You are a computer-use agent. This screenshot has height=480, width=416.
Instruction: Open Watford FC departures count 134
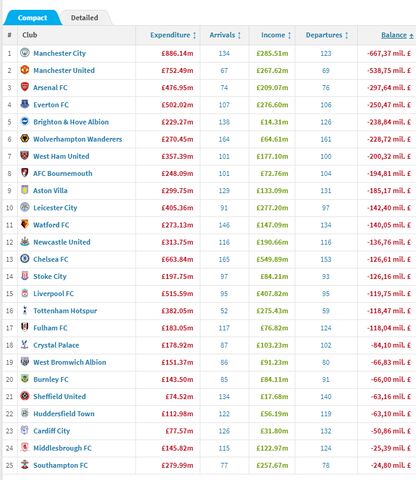[x=326, y=225]
